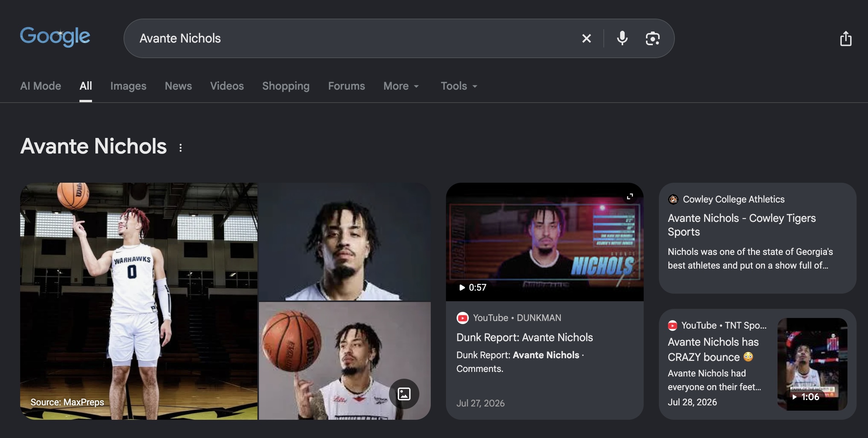868x438 pixels.
Task: Open the three-dot menu beside Avante Nichols
Action: point(181,148)
